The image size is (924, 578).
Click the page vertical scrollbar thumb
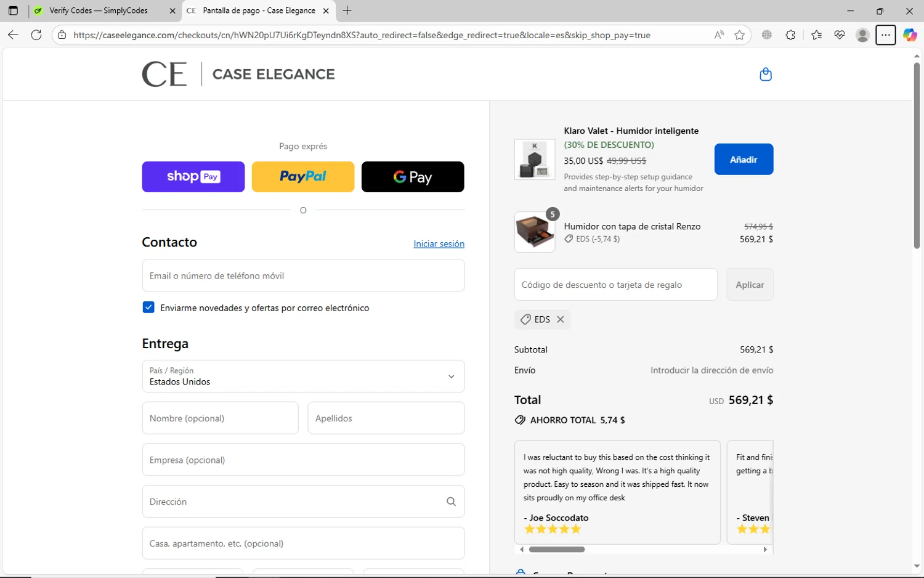tap(917, 155)
